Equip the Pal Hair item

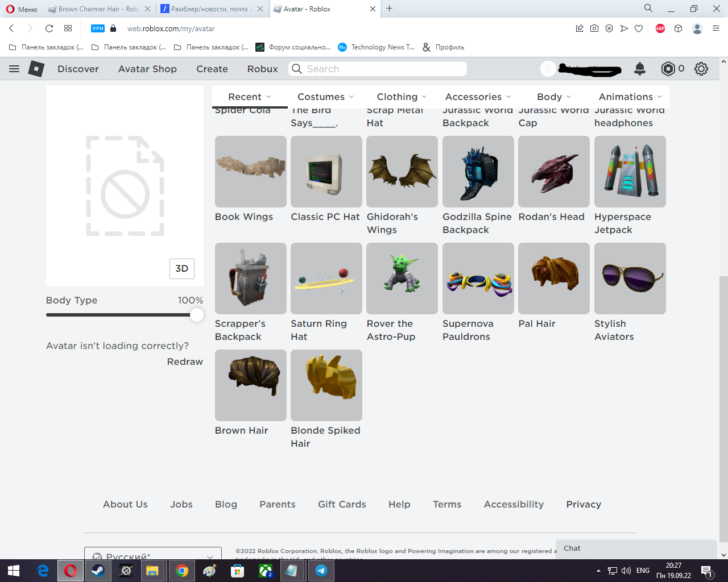pos(554,278)
